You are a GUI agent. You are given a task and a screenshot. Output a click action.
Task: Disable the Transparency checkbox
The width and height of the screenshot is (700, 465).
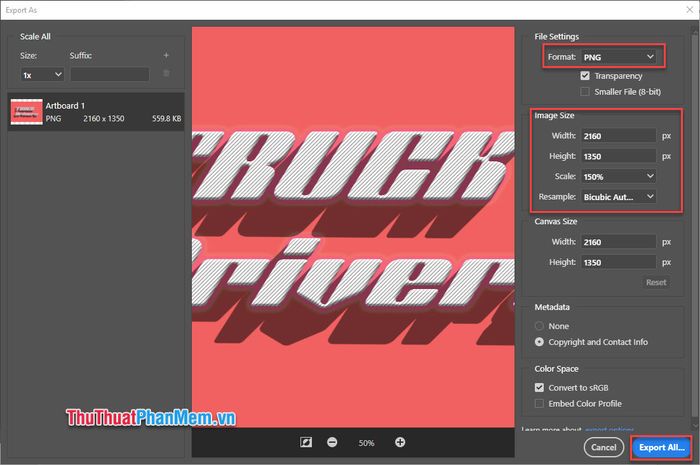point(585,76)
